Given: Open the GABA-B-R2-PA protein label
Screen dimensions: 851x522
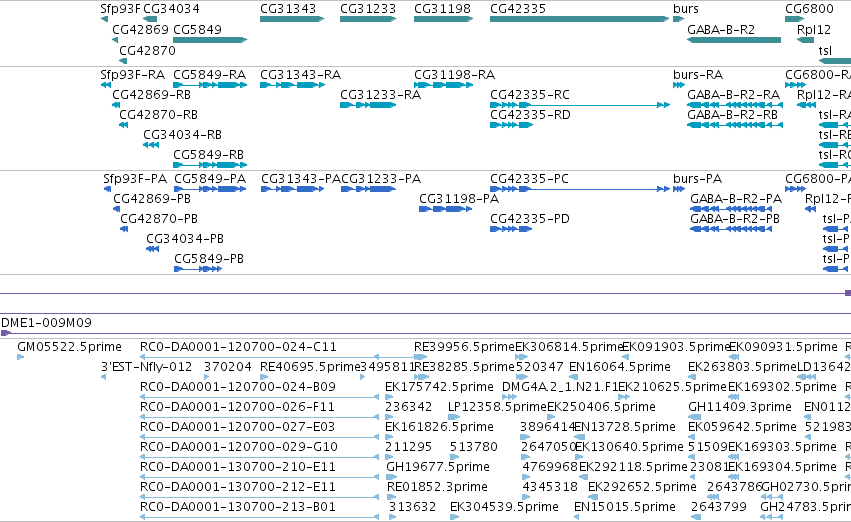Looking at the screenshot, I should 736,199.
